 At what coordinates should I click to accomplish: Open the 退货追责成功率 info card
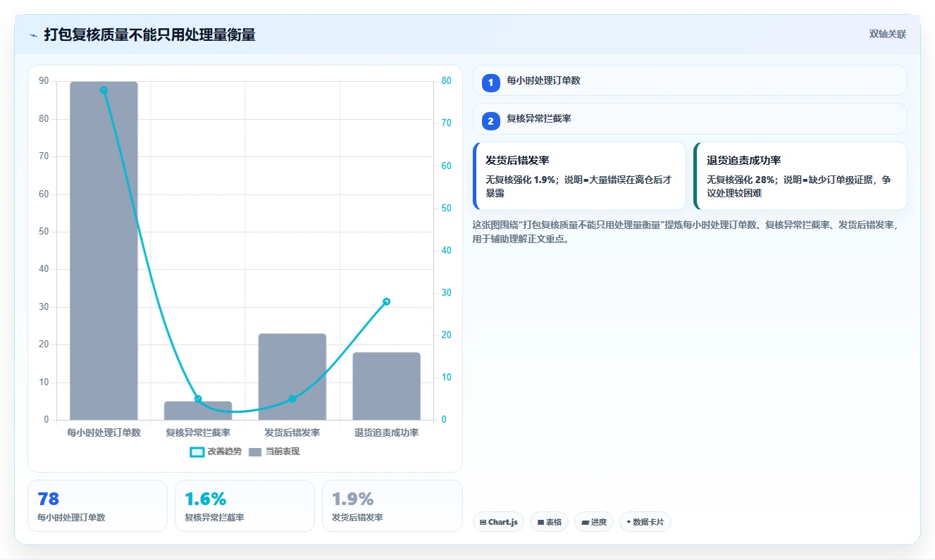tap(800, 176)
